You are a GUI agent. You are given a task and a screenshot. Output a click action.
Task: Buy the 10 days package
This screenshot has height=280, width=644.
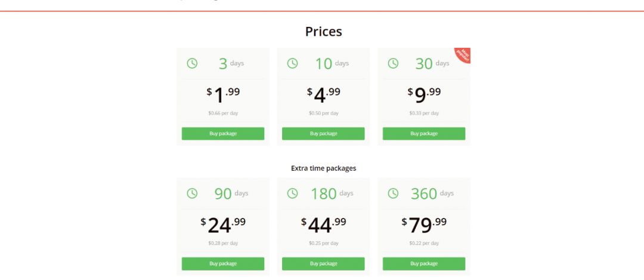pyautogui.click(x=323, y=134)
